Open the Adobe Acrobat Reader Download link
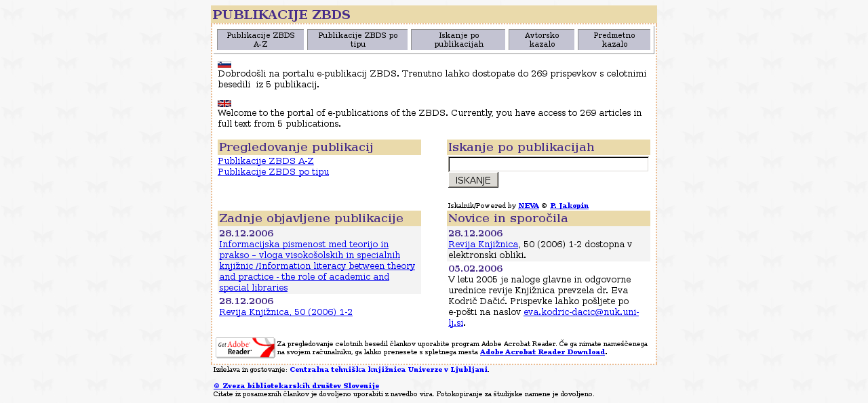The height and width of the screenshot is (403, 868). click(542, 352)
